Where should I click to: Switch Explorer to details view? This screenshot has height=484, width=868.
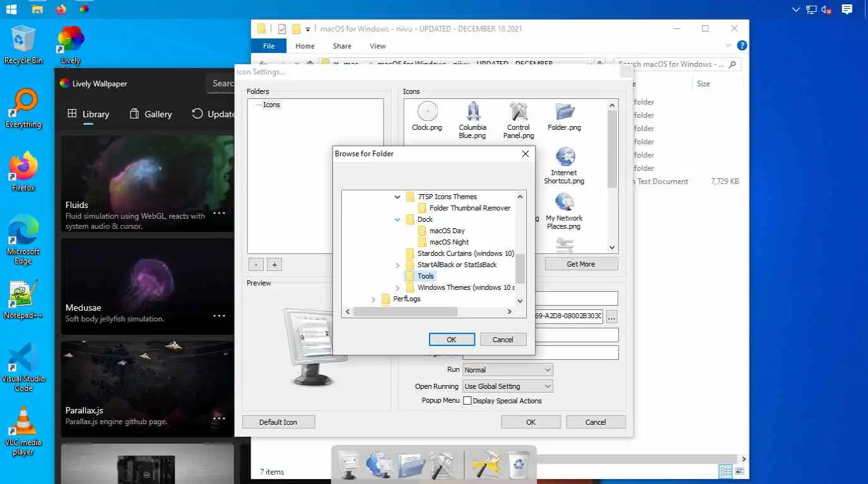pyautogui.click(x=726, y=471)
